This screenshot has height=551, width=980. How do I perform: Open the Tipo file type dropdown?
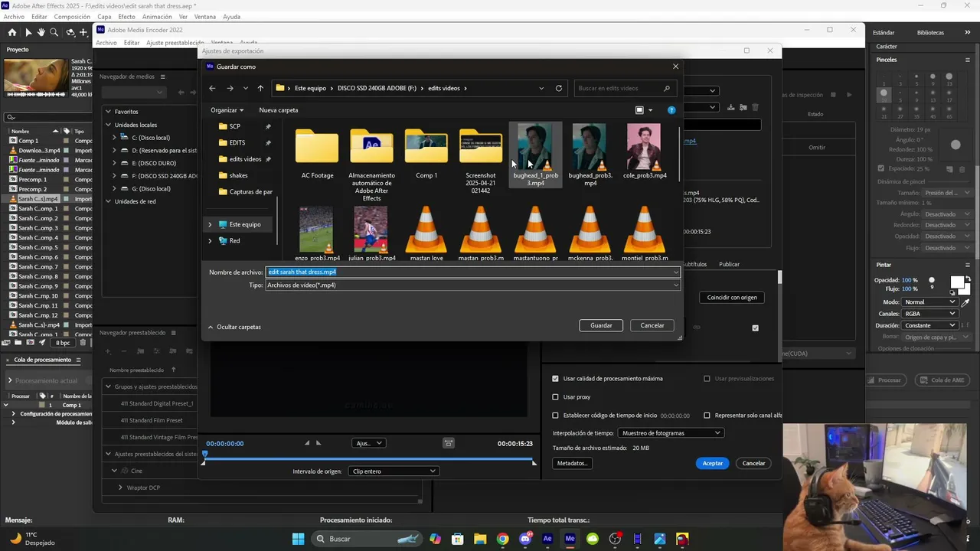[472, 285]
